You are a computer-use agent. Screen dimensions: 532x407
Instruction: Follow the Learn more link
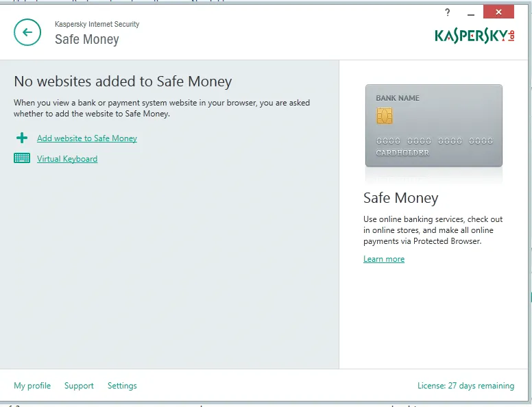pos(384,259)
